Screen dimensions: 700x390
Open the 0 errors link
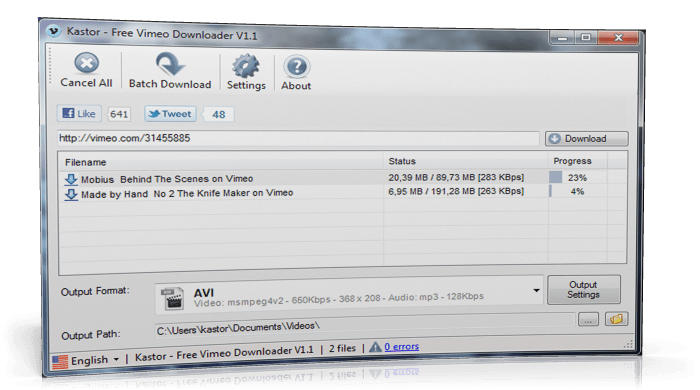point(402,346)
